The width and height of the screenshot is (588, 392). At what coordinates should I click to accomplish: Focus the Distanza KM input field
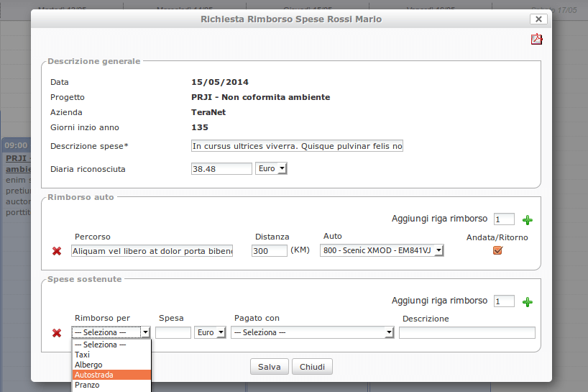pyautogui.click(x=270, y=251)
